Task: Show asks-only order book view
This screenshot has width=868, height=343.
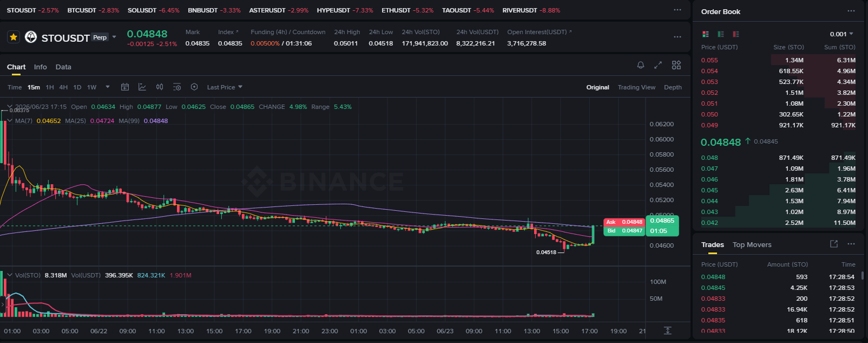Action: tap(735, 34)
